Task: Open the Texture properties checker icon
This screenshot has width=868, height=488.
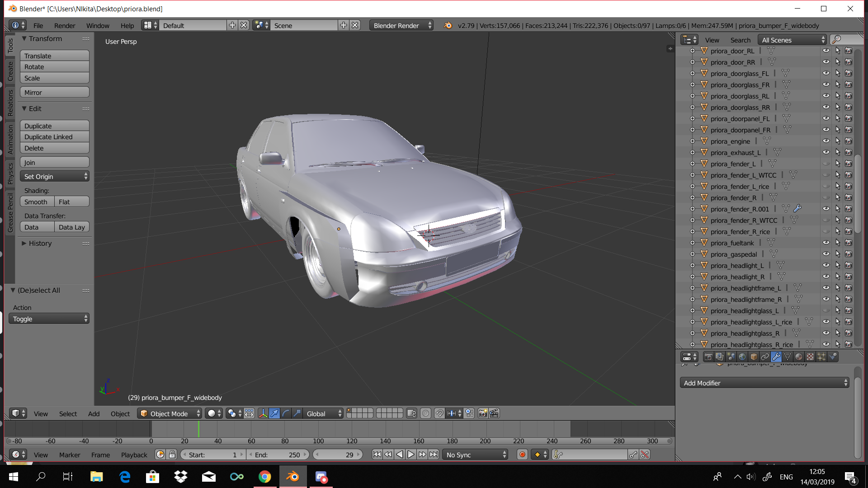Action: tap(810, 357)
